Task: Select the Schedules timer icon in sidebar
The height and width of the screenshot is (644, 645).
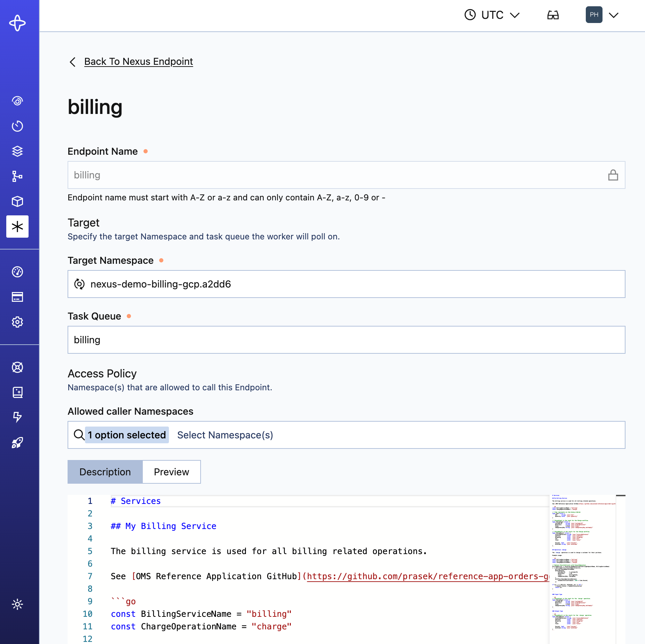Action: (x=17, y=126)
